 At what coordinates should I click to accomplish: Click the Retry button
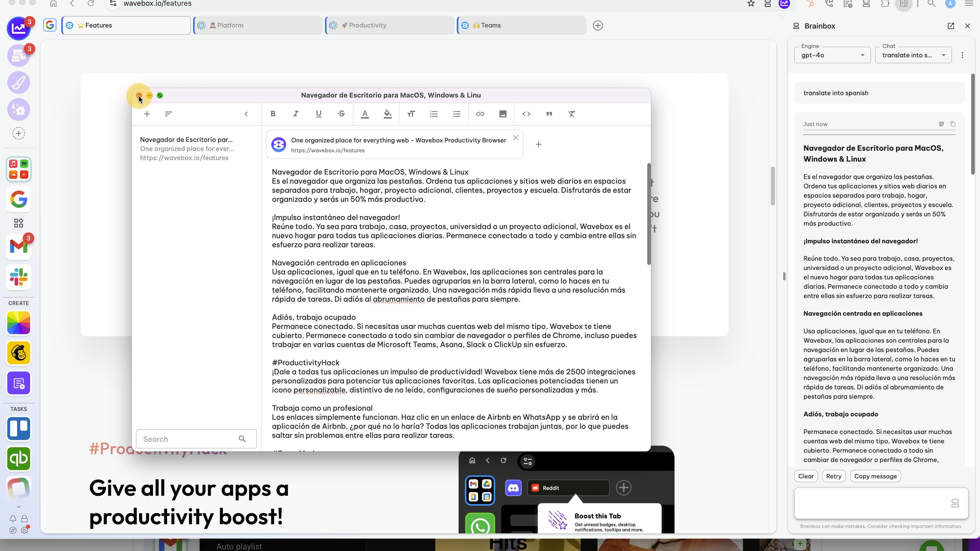click(834, 476)
